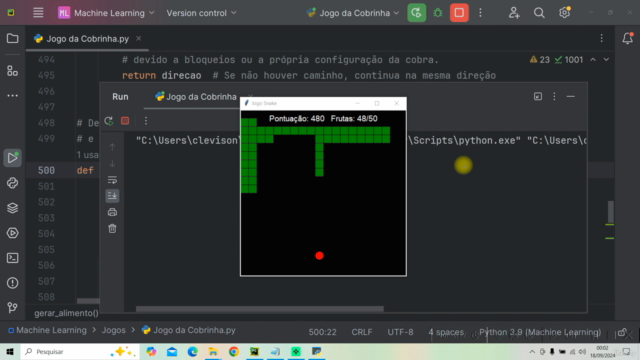Viewport: 640px width, 360px height.
Task: Open the Jogo da Cobrinha run configuration dropdown
Action: pos(353,13)
